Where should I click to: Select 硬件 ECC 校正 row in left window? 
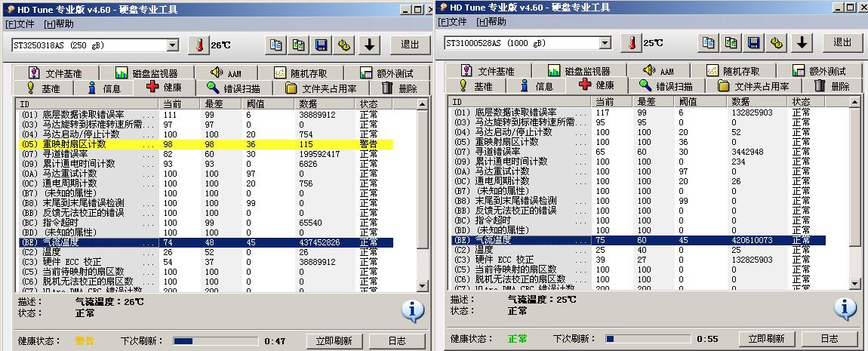point(205,262)
